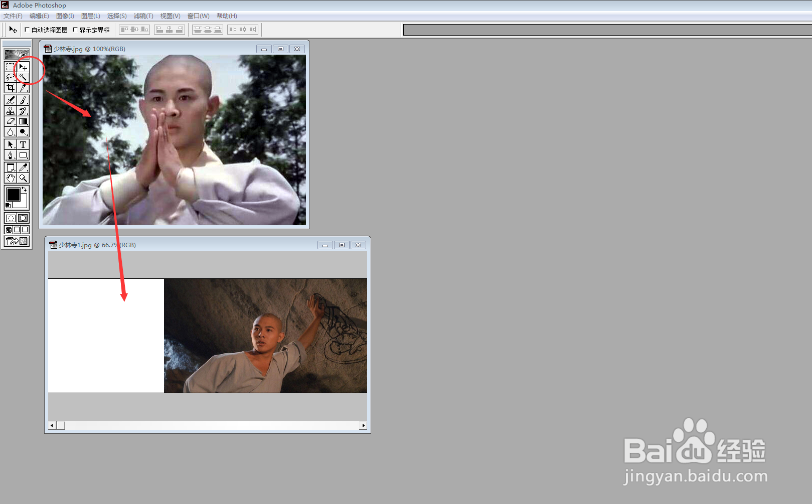
Task: Select the Clone Stamp tool
Action: pyautogui.click(x=11, y=111)
